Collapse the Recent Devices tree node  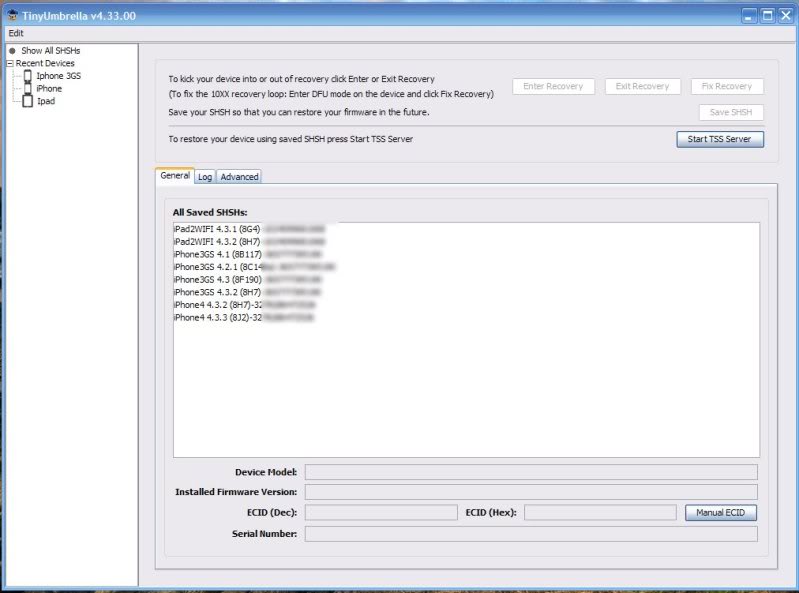pos(10,63)
